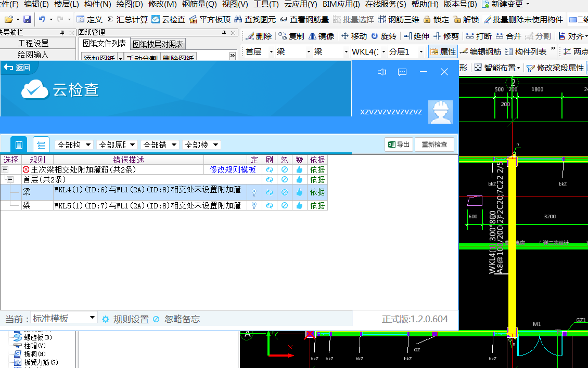This screenshot has width=588, height=368.
Task: Click the 锁定 lock tool
Action: click(x=436, y=19)
